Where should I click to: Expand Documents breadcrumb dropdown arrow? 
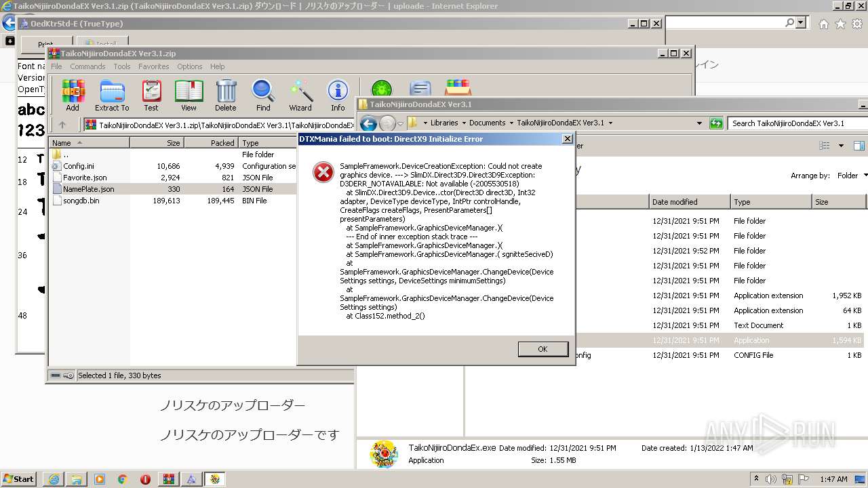click(511, 123)
